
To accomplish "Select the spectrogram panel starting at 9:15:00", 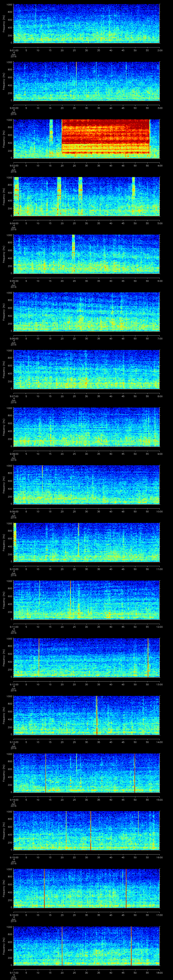I will pyautogui.click(x=87, y=831).
